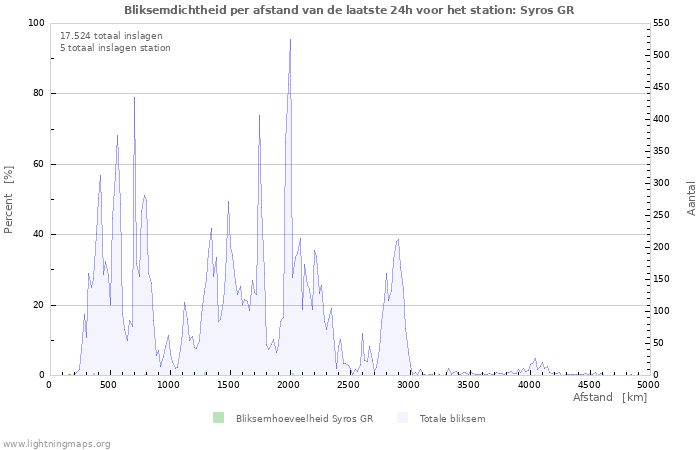Click the peak of the hump near 2900 km
700x450 pixels.
coord(397,240)
